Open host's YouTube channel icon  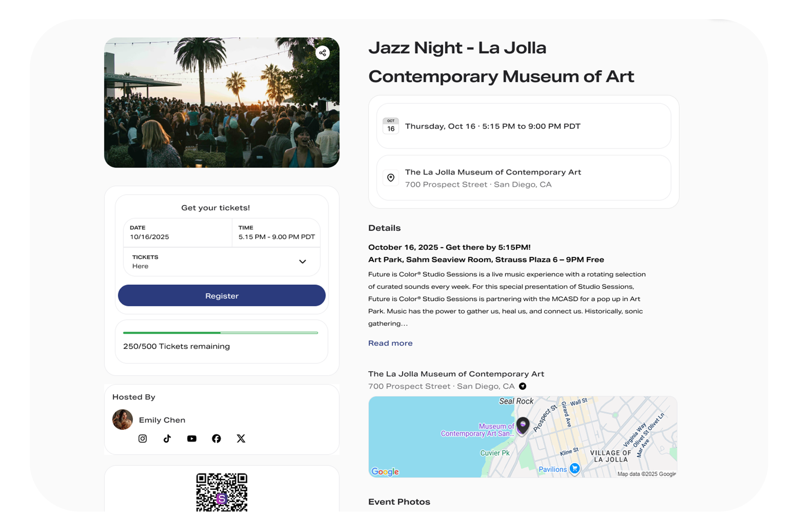coord(192,439)
